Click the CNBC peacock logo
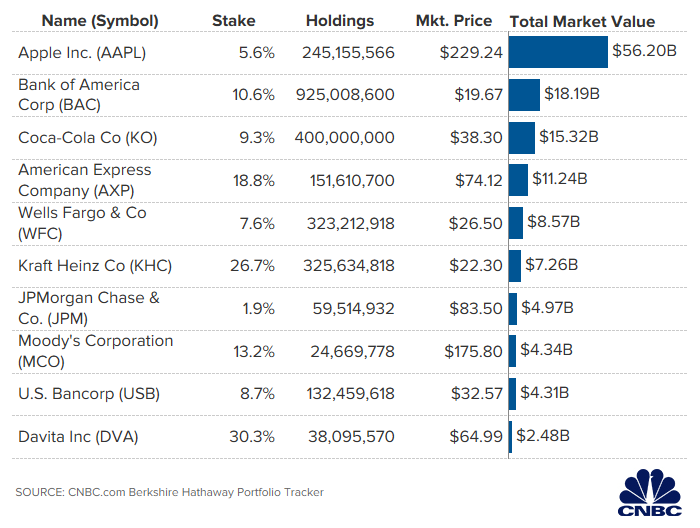Screen dimensions: 700x528 pos(650,492)
